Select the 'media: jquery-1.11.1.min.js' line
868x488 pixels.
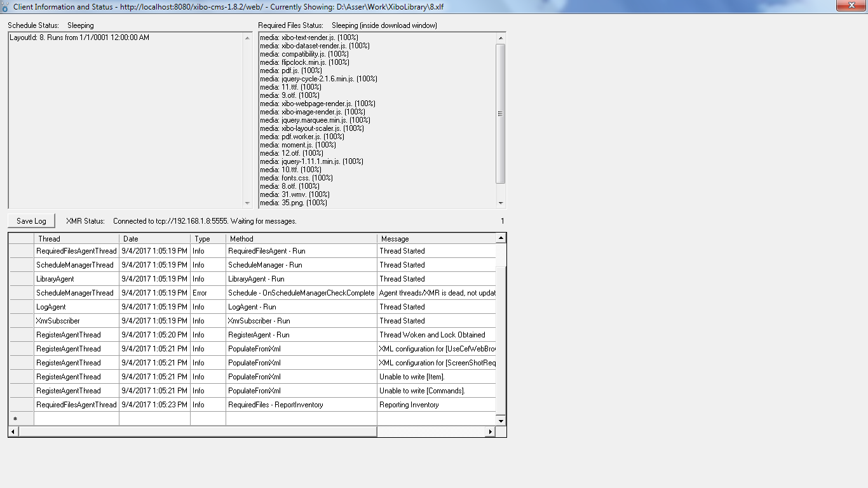click(311, 161)
